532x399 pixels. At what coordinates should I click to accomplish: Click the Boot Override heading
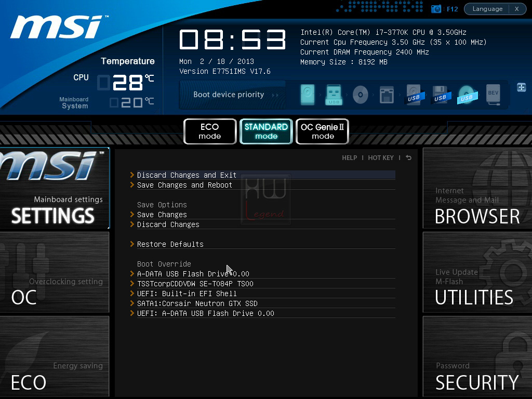pos(164,263)
